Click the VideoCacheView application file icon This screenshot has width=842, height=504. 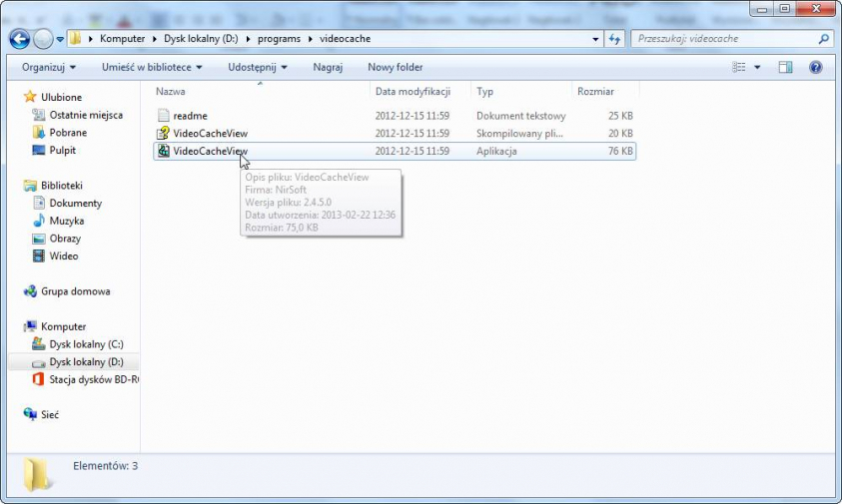click(164, 152)
